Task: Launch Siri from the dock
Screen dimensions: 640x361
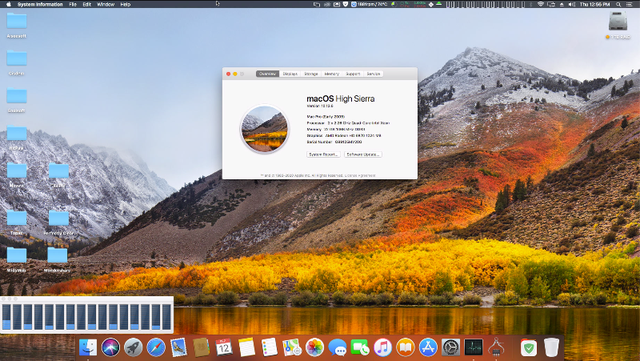Action: click(x=111, y=348)
